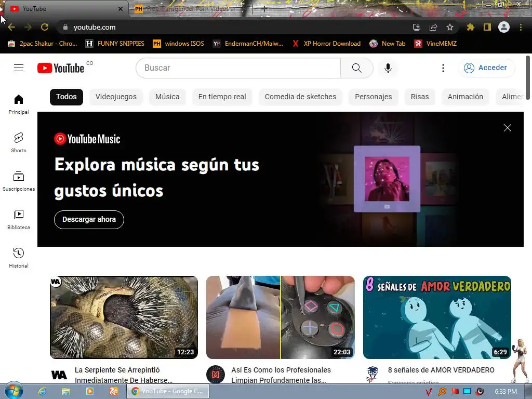Open the Chrome extensions puzzle icon
This screenshot has width=532, height=399.
pos(470,27)
